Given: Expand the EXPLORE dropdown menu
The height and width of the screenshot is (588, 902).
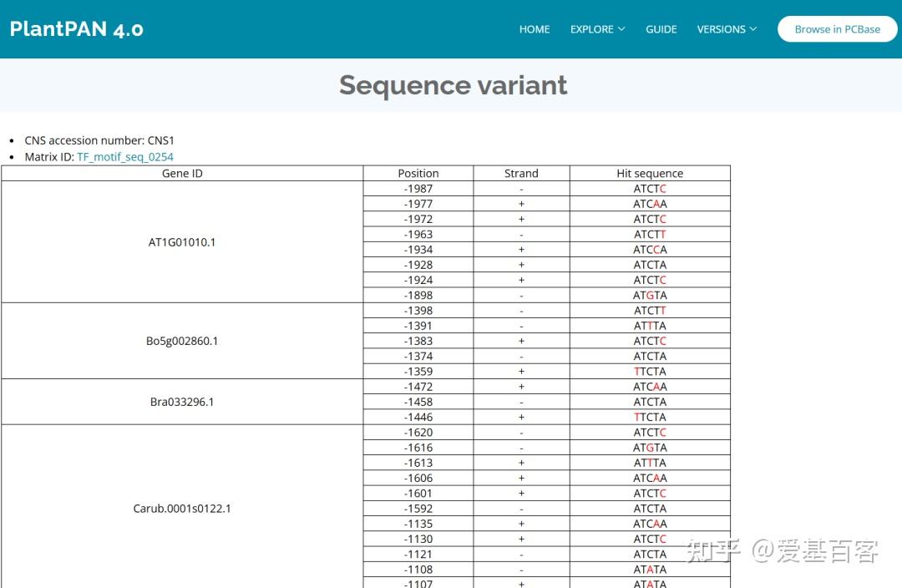Looking at the screenshot, I should (x=597, y=29).
